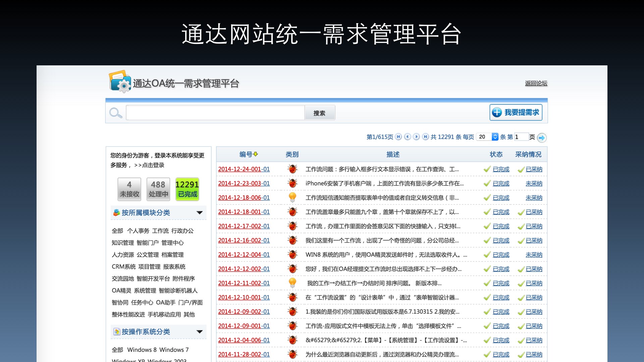Click the 描述 column header
The width and height of the screenshot is (644, 362).
click(x=393, y=154)
